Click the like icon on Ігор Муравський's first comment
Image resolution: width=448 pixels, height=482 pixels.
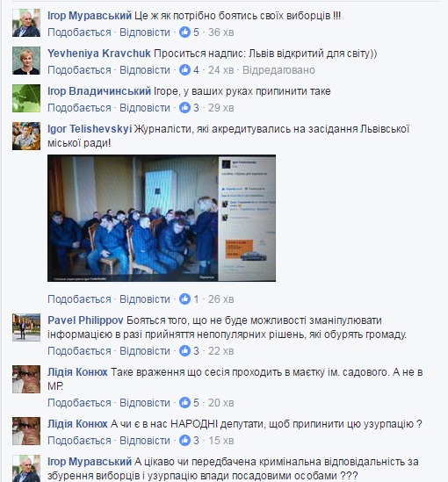184,32
